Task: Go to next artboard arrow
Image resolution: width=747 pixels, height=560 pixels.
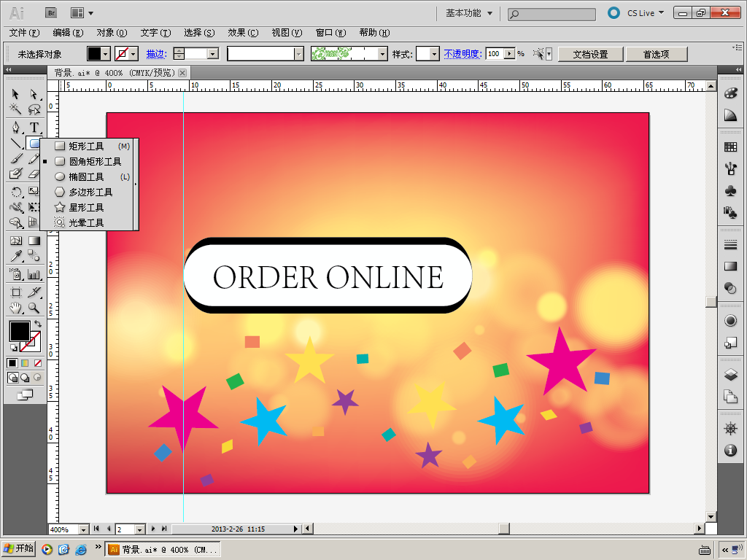Action: pyautogui.click(x=153, y=529)
